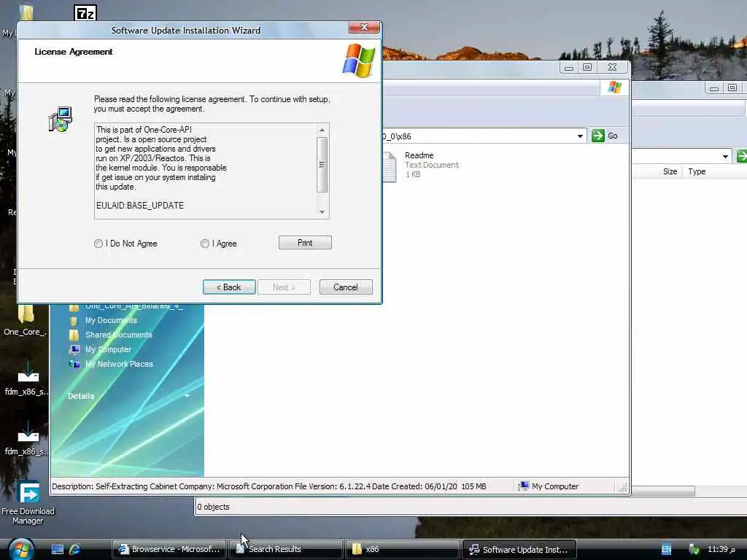747x560 pixels.
Task: Click the EN language indicator in the tray
Action: click(x=666, y=550)
